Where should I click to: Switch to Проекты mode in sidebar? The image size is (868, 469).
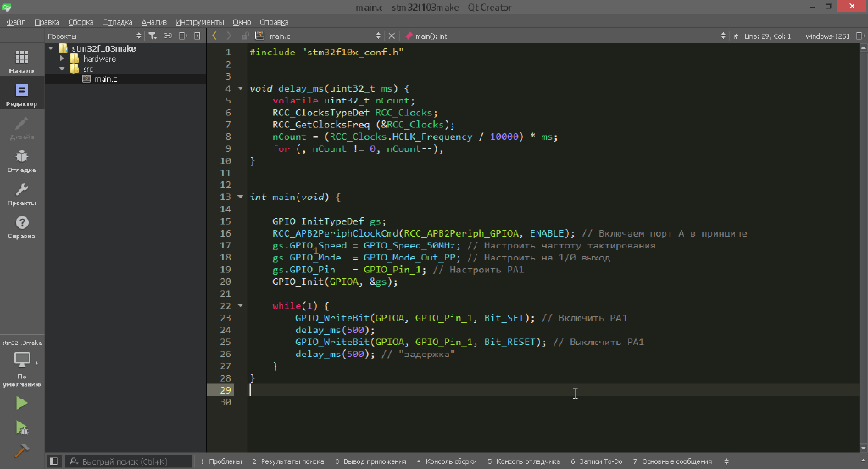[x=22, y=194]
